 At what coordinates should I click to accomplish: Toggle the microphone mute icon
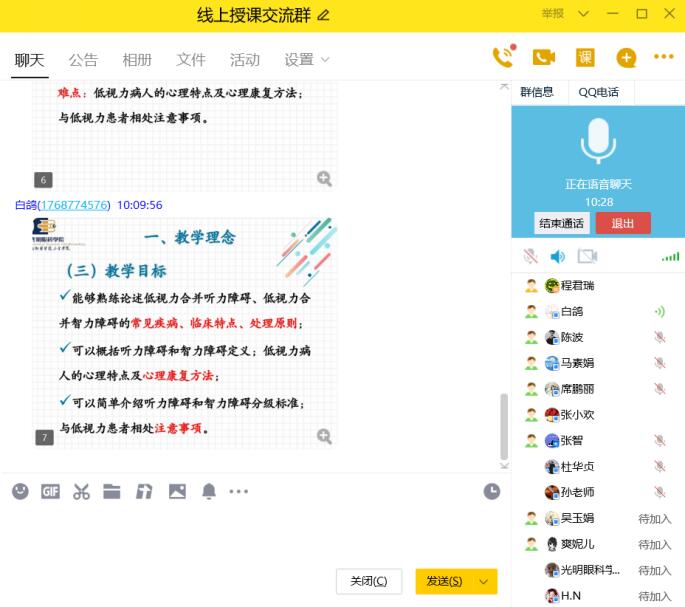tap(530, 257)
